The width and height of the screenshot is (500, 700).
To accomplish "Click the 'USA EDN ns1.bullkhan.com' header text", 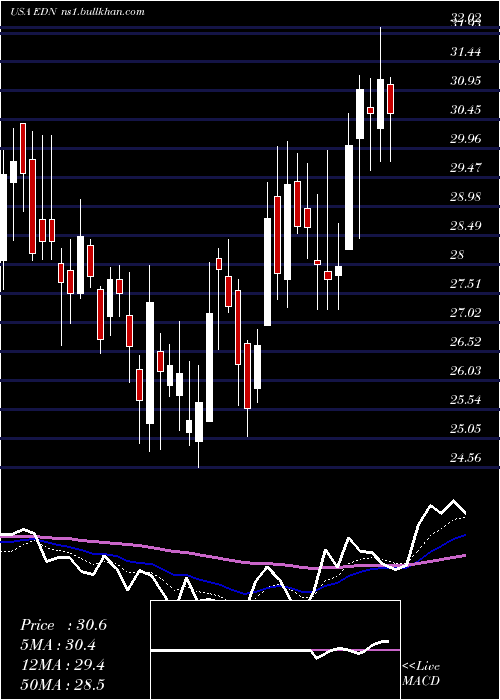I will [x=77, y=12].
